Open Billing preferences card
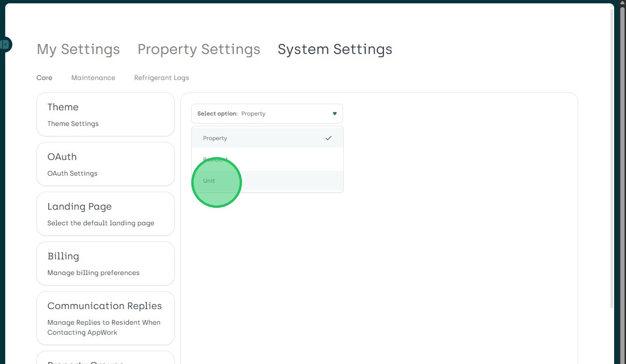 (106, 264)
